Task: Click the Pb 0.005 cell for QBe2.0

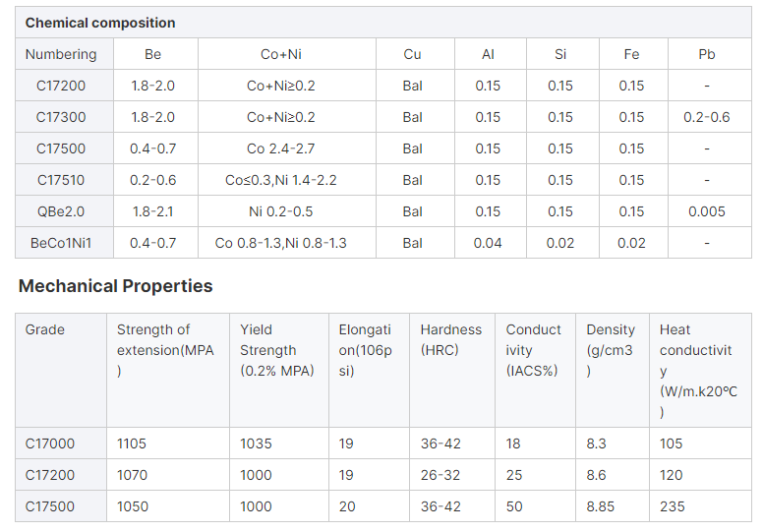Action: [x=707, y=211]
